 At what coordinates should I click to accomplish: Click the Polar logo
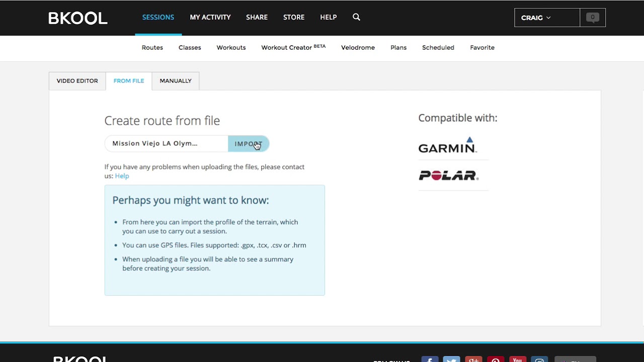tap(448, 175)
